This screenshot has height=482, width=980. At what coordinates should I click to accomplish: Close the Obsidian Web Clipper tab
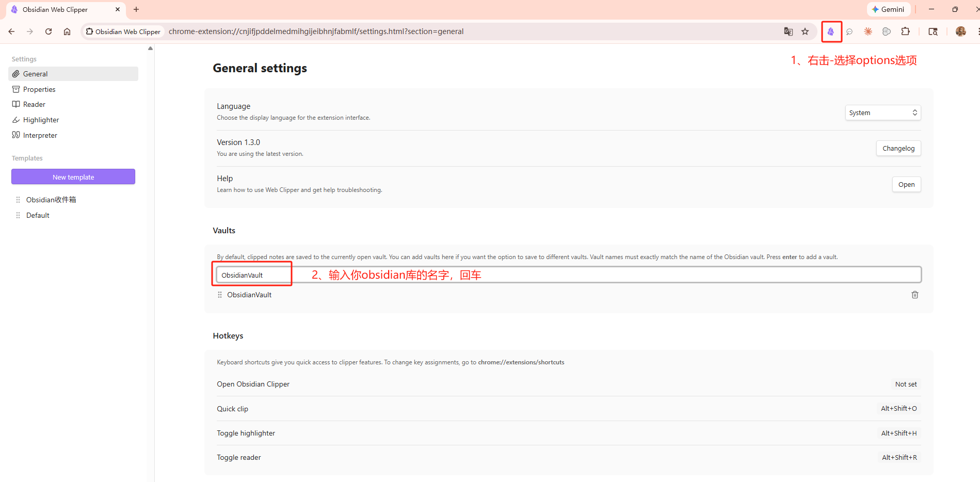[118, 9]
